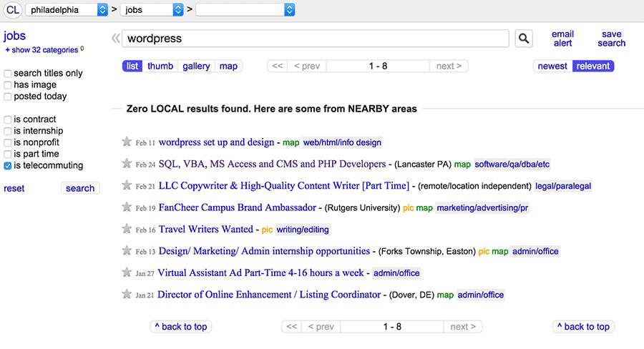This screenshot has height=349, width=644.
Task: Click the magnifying glass search icon
Action: coord(524,39)
